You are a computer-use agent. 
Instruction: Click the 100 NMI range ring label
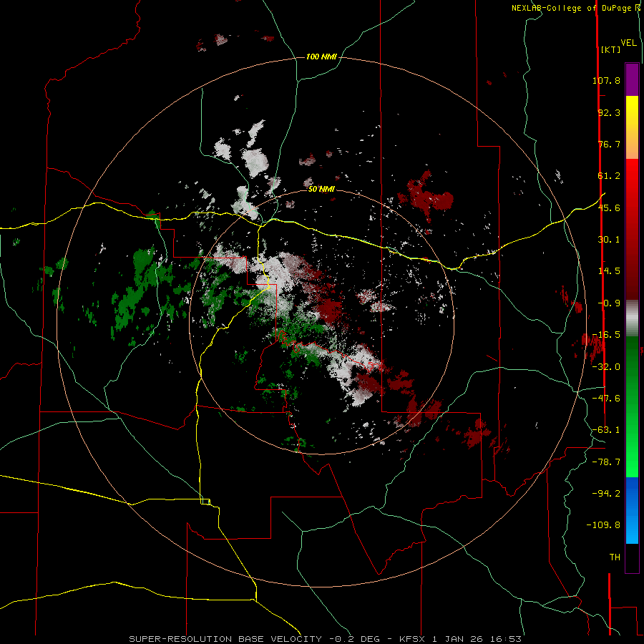click(x=321, y=57)
